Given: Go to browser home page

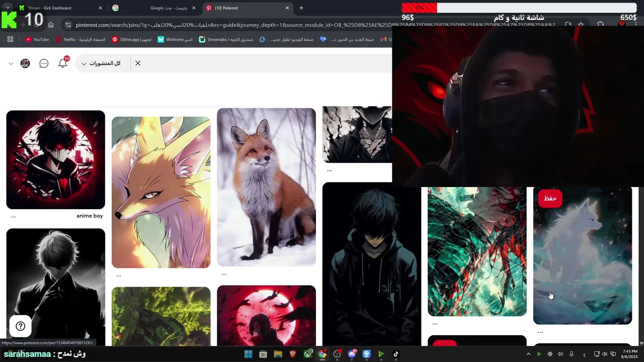Looking at the screenshot, I should pos(51,25).
